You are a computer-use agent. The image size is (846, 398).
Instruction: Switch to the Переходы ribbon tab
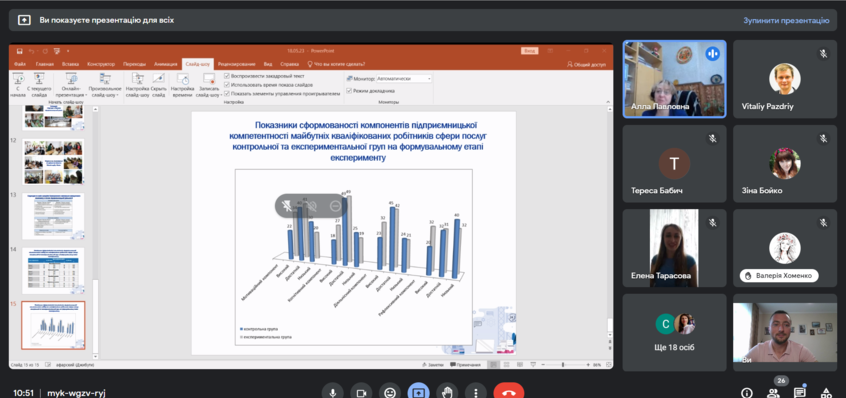coord(134,64)
